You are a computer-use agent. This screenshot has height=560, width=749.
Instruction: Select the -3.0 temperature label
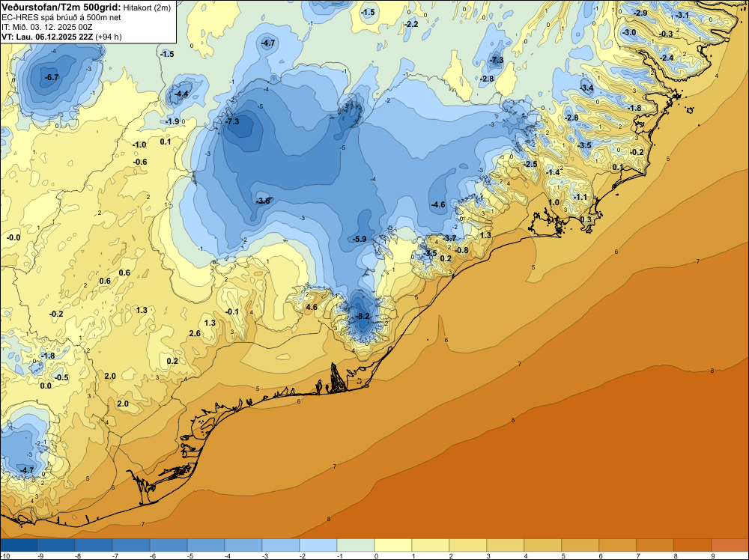[629, 32]
